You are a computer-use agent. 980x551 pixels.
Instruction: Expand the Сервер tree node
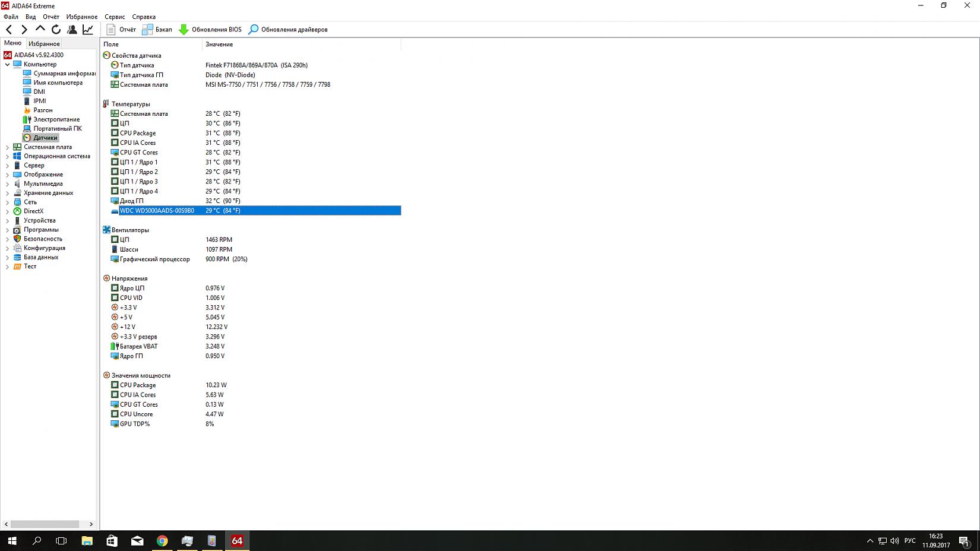(7, 165)
